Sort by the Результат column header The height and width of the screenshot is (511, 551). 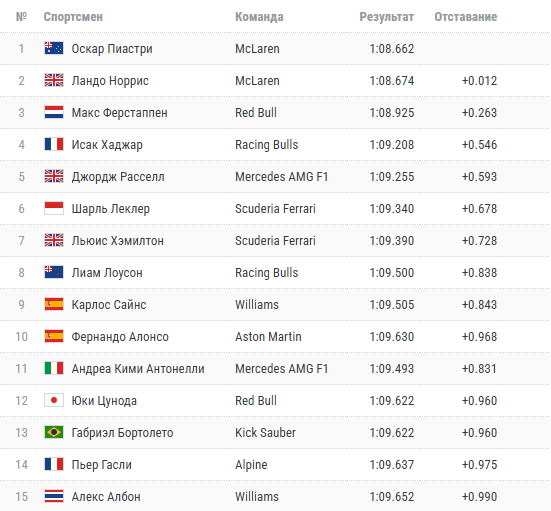[387, 17]
